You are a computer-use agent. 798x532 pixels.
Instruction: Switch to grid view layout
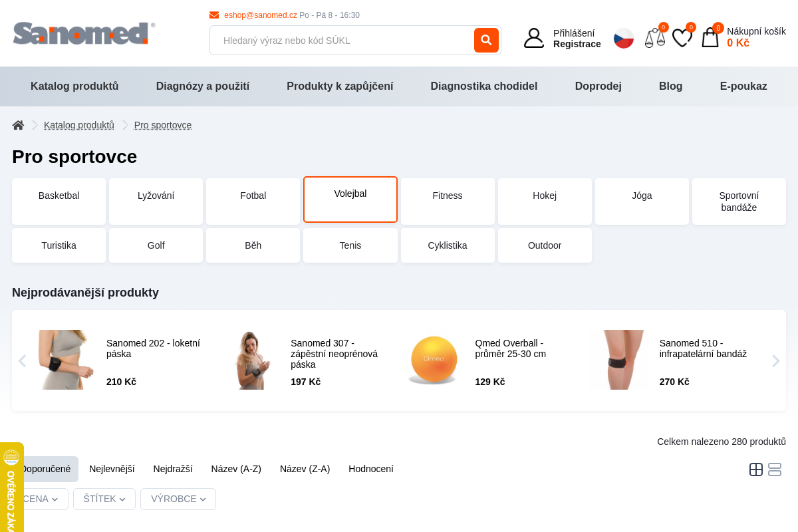click(756, 469)
